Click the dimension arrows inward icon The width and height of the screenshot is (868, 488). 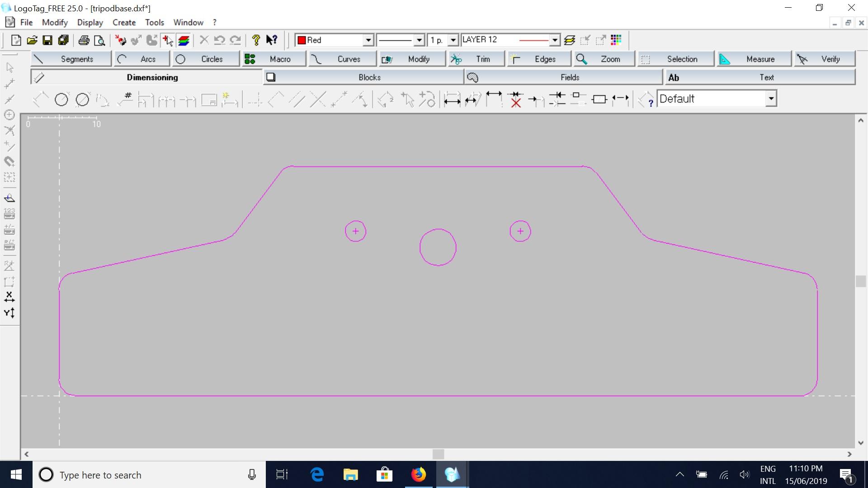(557, 99)
